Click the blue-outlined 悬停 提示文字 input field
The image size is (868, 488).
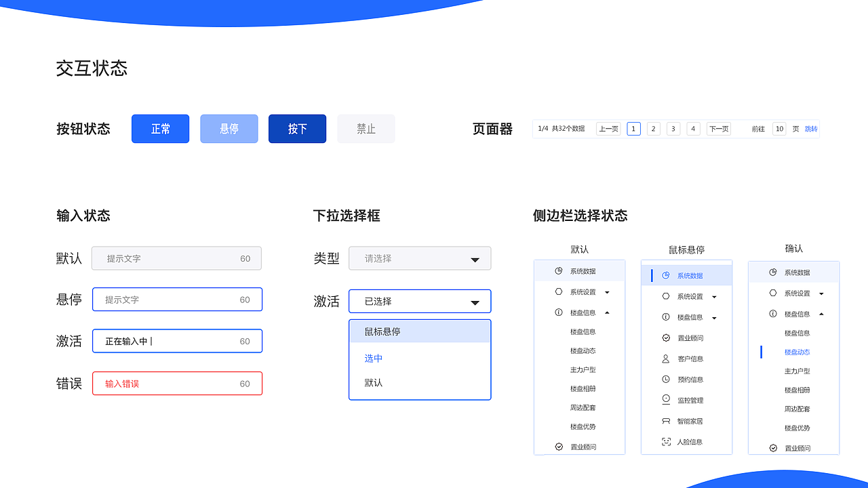pyautogui.click(x=177, y=300)
